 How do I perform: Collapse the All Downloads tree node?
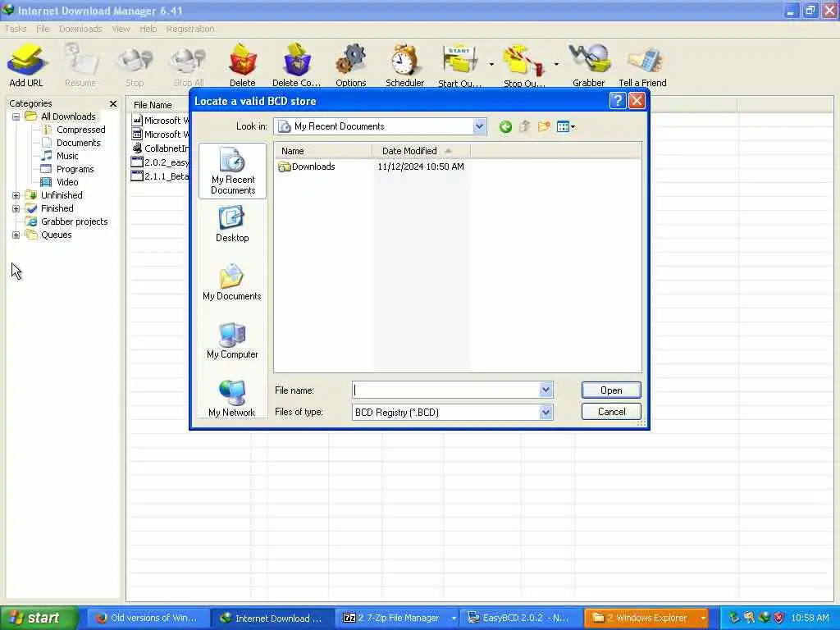tap(16, 116)
